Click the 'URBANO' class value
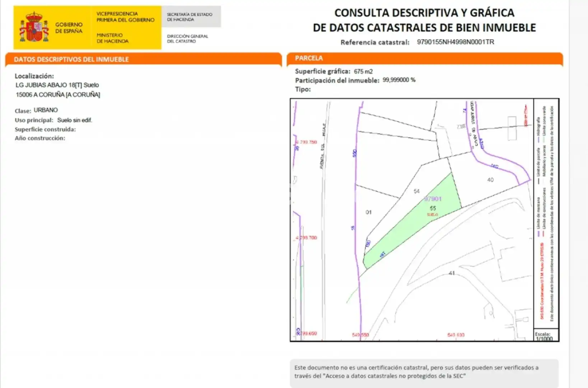588x388 pixels. tap(46, 110)
